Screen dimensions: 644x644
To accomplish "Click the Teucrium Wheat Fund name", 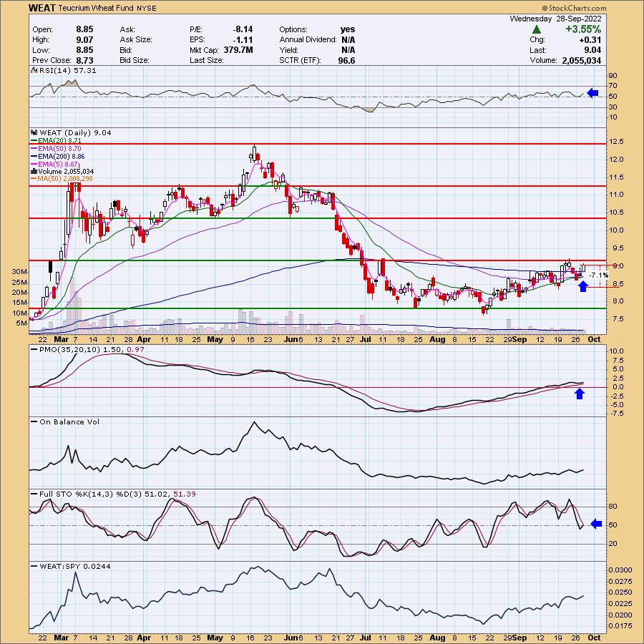I will click(x=96, y=8).
